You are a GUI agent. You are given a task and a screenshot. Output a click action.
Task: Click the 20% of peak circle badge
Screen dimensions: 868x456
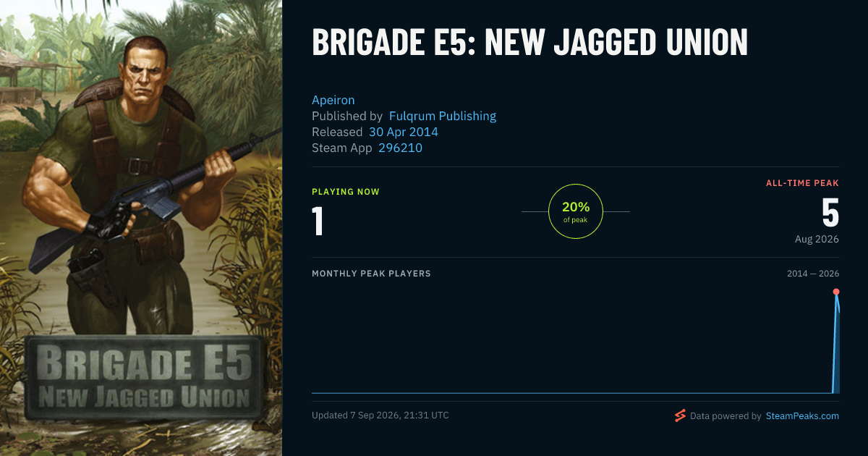click(576, 211)
